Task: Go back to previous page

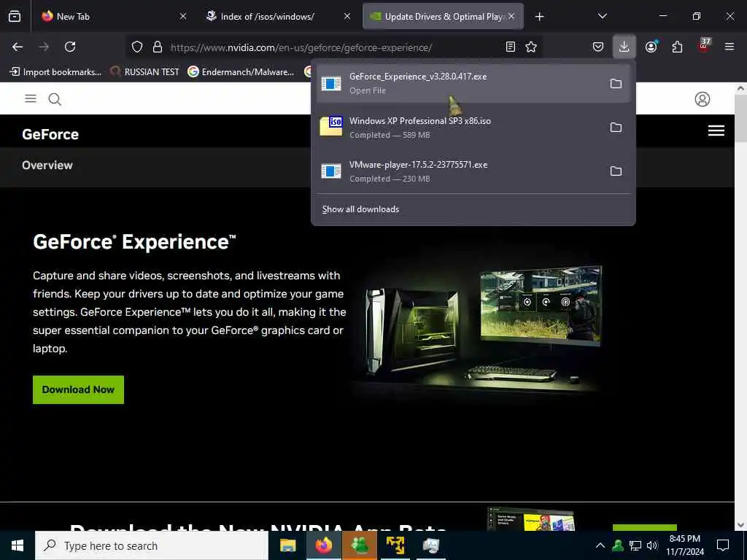Action: [x=18, y=47]
